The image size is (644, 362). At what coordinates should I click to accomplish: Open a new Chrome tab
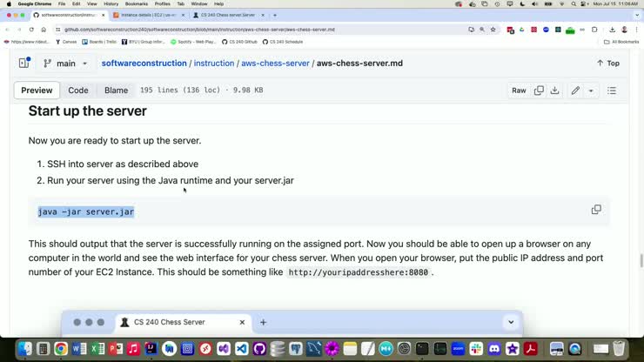pyautogui.click(x=275, y=15)
